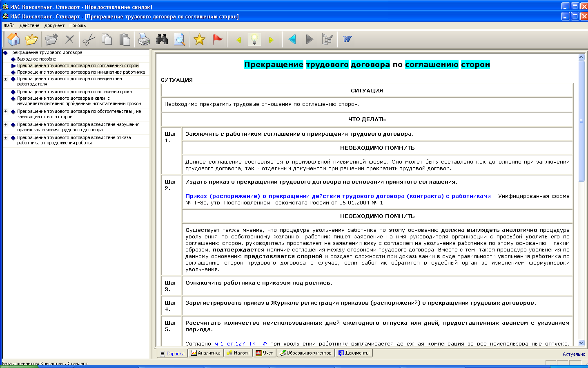Image resolution: width=588 pixels, height=368 pixels.
Task: Click the copy pages icon
Action: [x=107, y=39]
